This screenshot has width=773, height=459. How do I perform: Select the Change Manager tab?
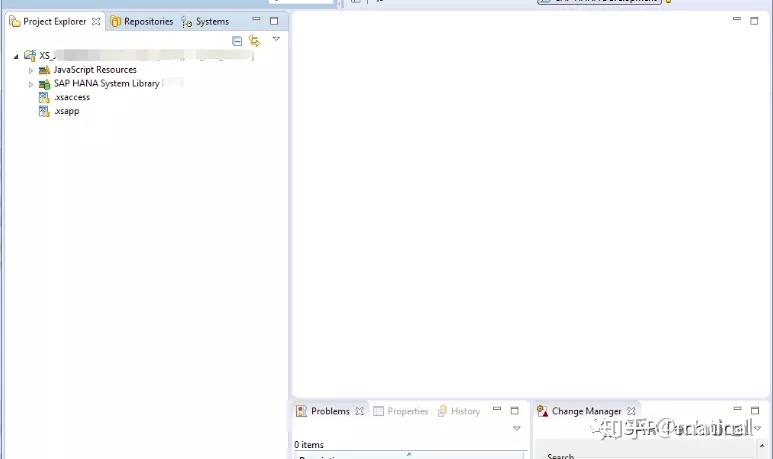click(586, 411)
